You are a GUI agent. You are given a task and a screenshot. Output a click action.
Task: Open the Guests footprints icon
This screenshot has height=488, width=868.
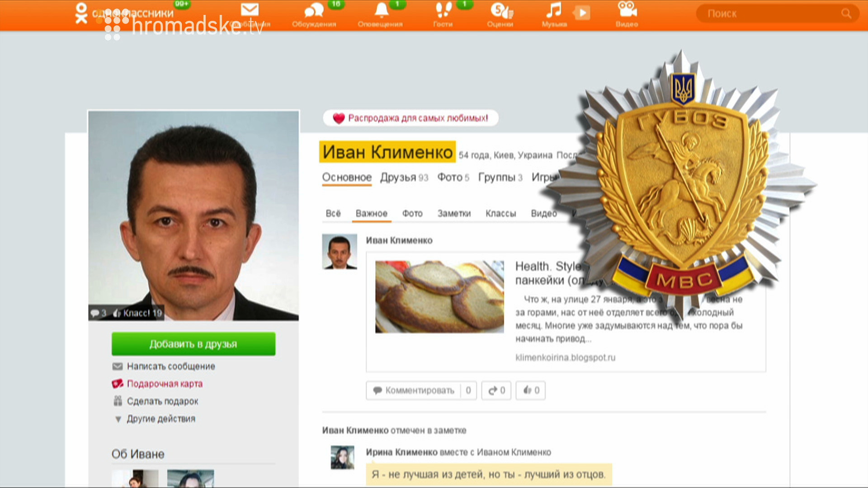point(443,10)
